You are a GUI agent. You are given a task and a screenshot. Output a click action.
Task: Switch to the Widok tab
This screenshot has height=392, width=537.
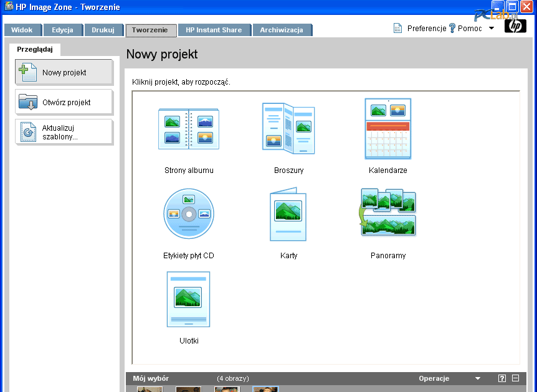pos(23,30)
